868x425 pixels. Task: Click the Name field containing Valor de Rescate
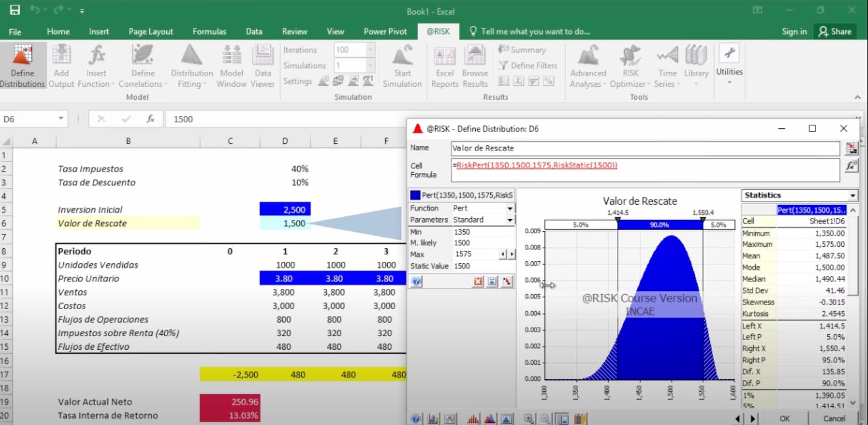tap(645, 149)
